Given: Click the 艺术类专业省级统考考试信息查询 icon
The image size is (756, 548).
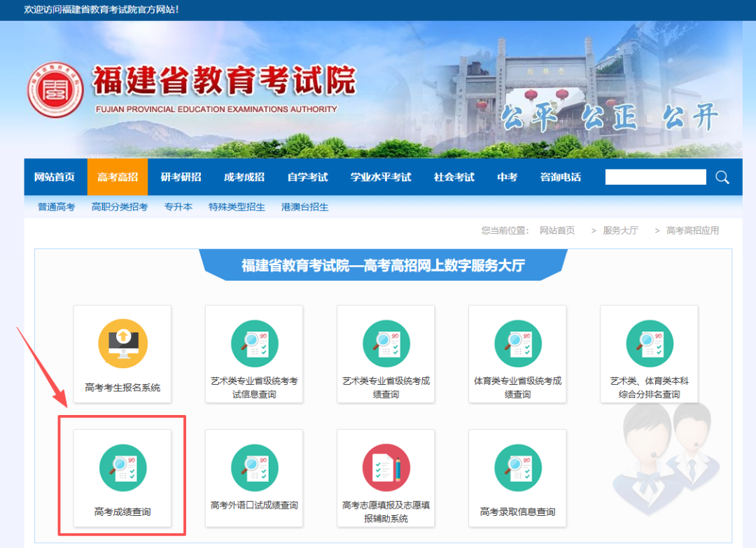Looking at the screenshot, I should pos(255,343).
